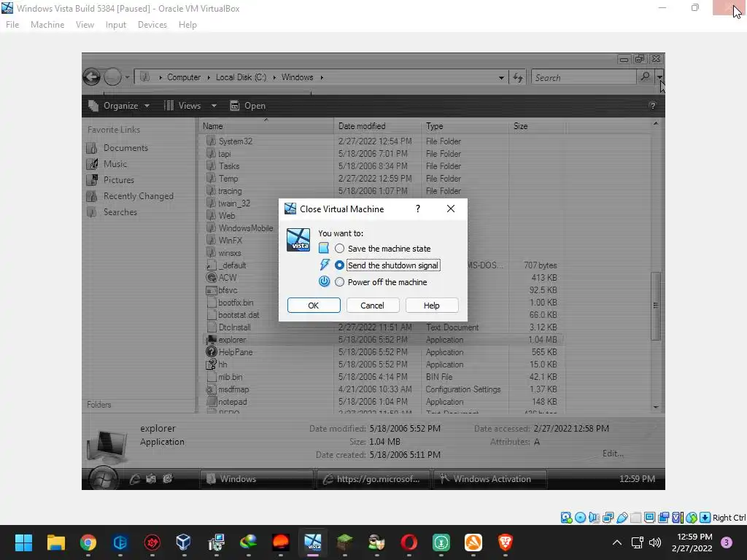This screenshot has width=747, height=560.
Task: Expand the Views dropdown arrow
Action: 214,106
